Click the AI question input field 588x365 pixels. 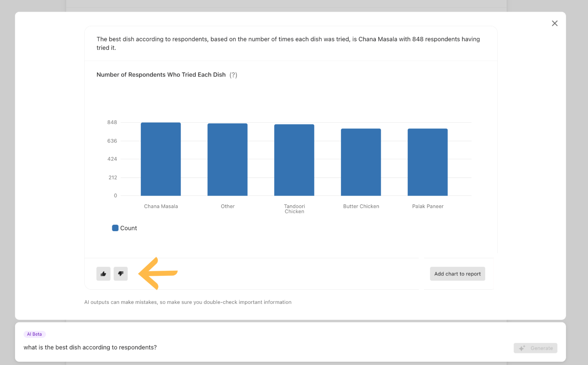[x=258, y=347]
